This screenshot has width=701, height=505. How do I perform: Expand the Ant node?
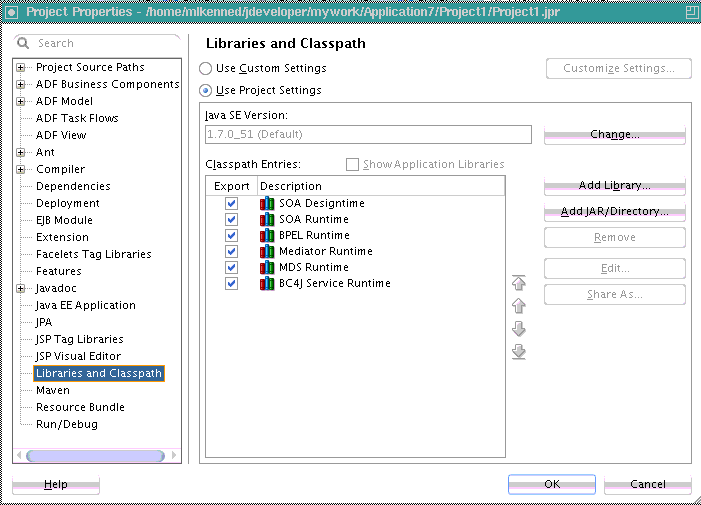click(20, 152)
